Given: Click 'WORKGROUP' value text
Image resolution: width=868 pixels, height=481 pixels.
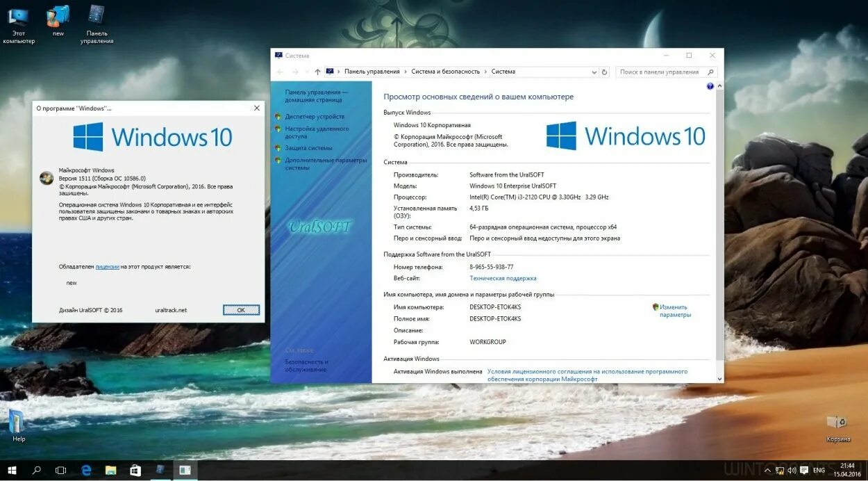Looking at the screenshot, I should [x=487, y=342].
